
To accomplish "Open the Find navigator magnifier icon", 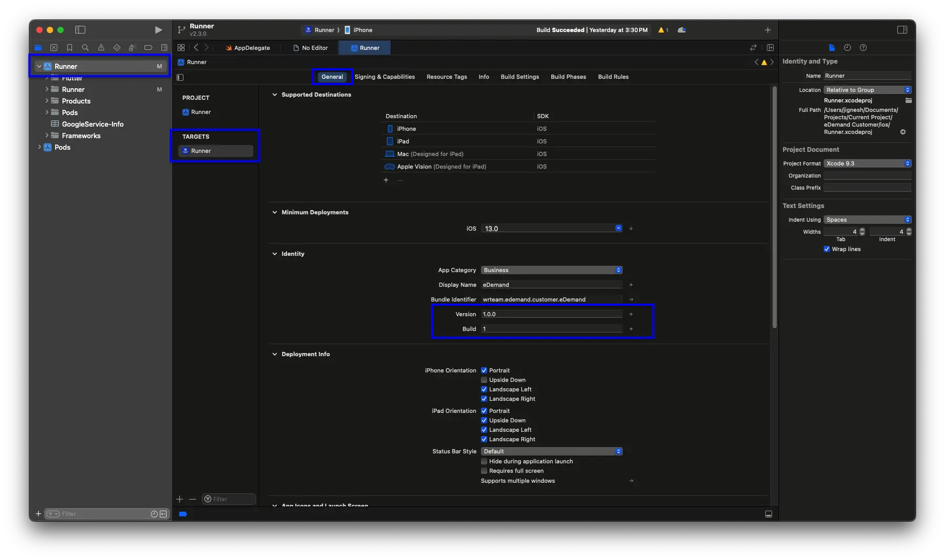I will pyautogui.click(x=85, y=48).
